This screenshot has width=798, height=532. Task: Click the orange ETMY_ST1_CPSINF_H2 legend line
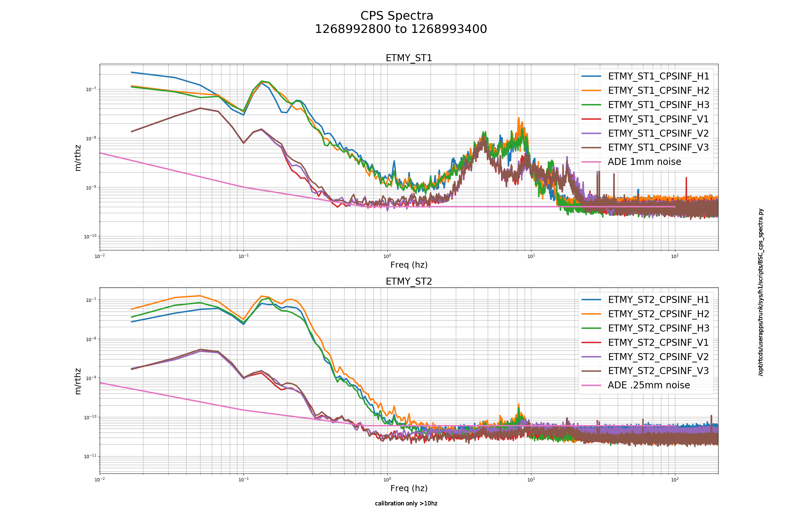(x=591, y=90)
